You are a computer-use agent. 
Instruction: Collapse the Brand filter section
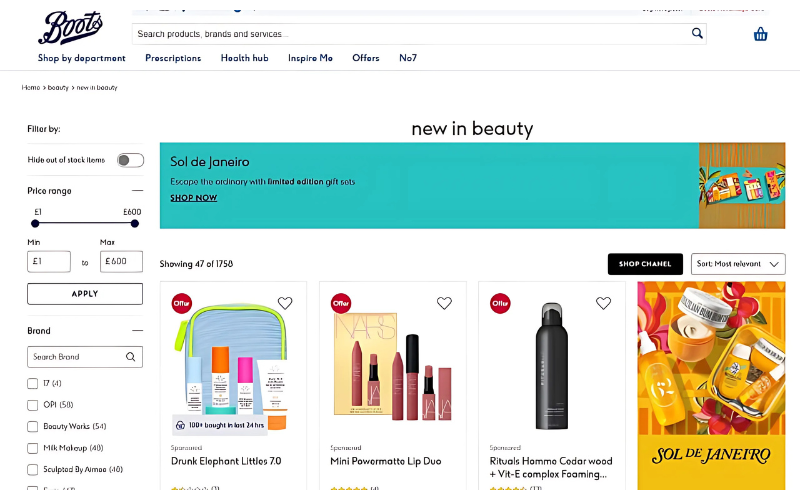pyautogui.click(x=137, y=331)
